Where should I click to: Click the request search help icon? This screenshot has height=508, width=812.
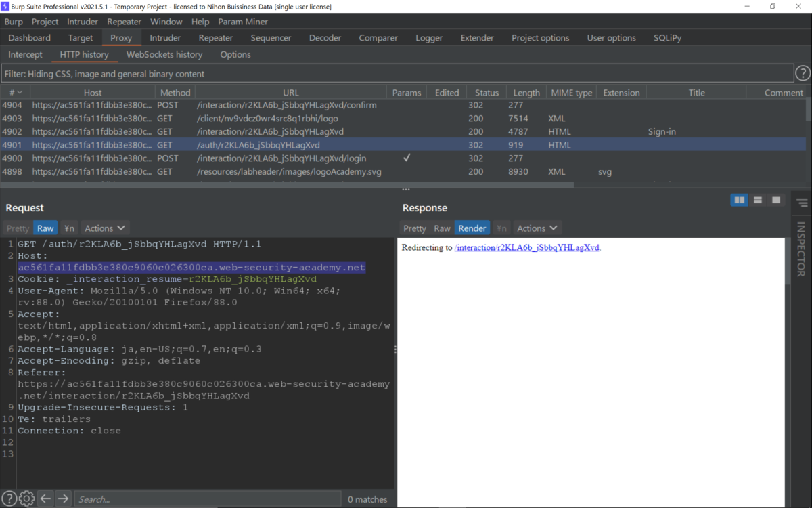click(x=9, y=499)
